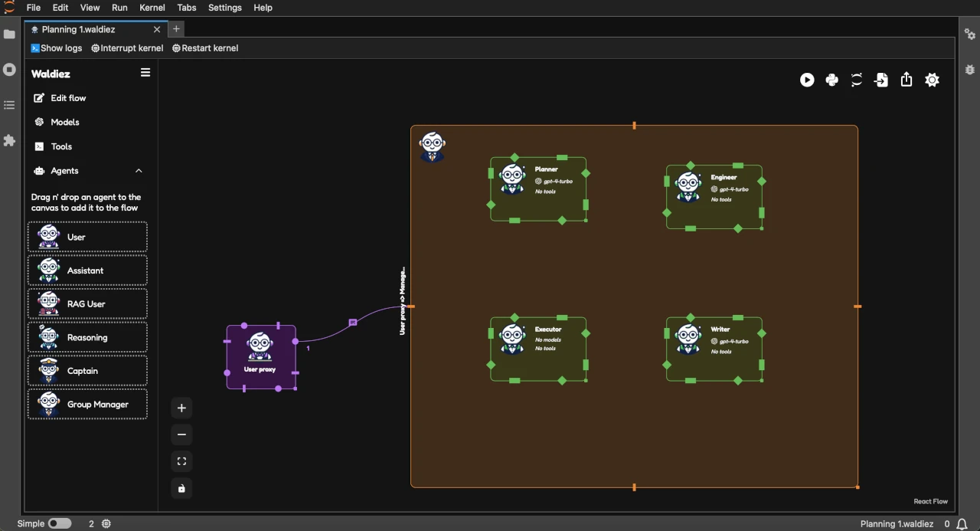Convert the flow to a Jupyter notebook
The image size is (980, 531).
coord(857,80)
